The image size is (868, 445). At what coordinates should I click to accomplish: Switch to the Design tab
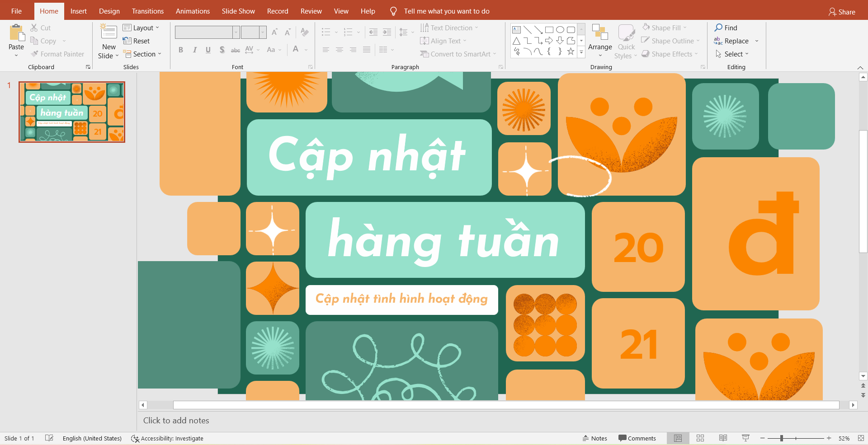pyautogui.click(x=109, y=11)
